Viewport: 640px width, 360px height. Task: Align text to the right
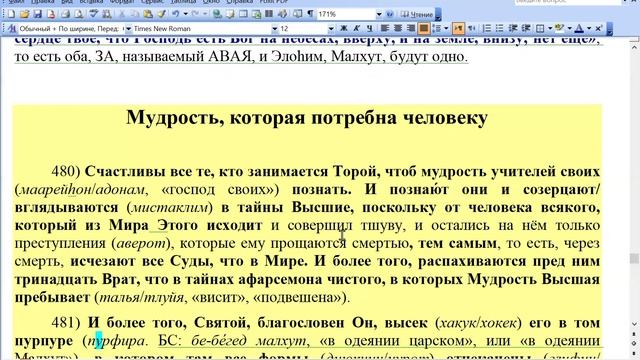tap(411, 29)
